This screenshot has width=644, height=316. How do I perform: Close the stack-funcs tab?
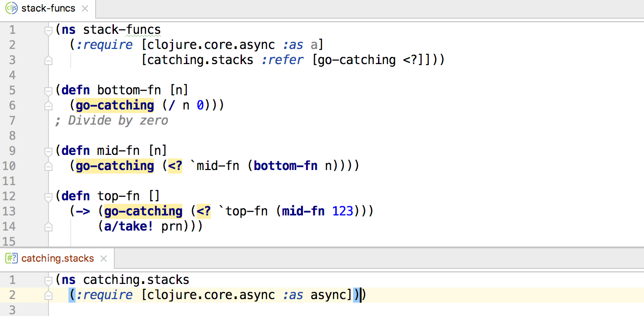(x=85, y=8)
